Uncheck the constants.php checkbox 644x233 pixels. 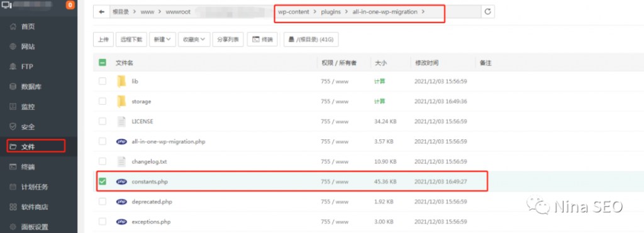(103, 182)
